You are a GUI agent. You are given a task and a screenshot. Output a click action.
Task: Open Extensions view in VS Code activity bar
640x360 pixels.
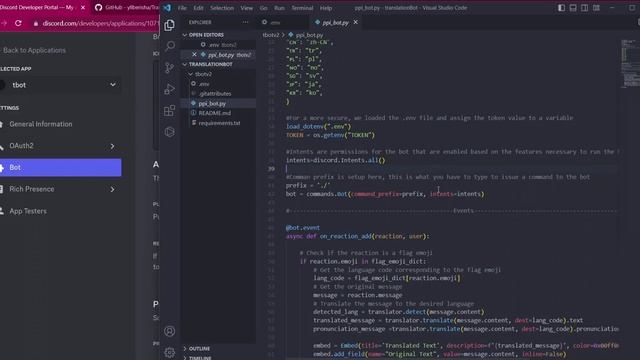[x=169, y=111]
